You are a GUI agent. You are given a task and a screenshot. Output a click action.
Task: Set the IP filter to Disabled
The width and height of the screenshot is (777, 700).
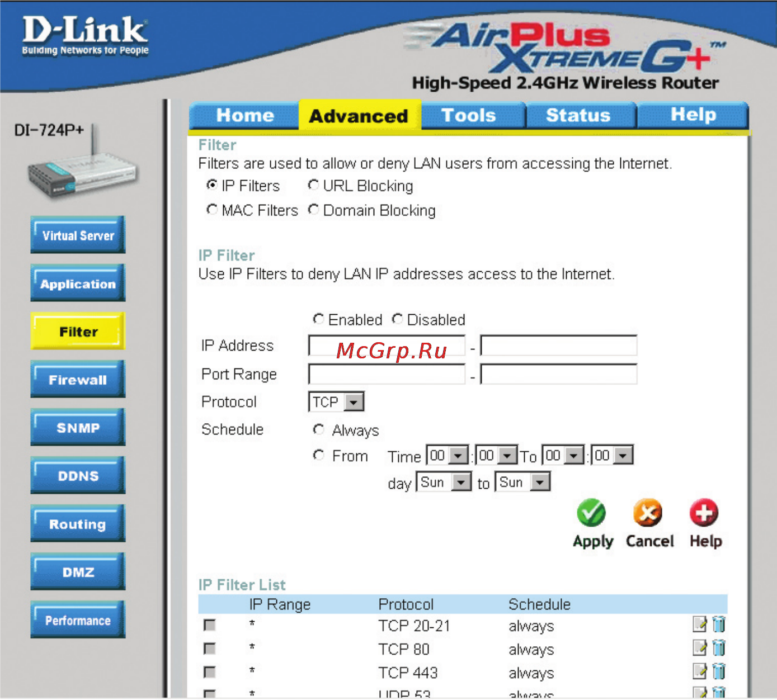[397, 319]
